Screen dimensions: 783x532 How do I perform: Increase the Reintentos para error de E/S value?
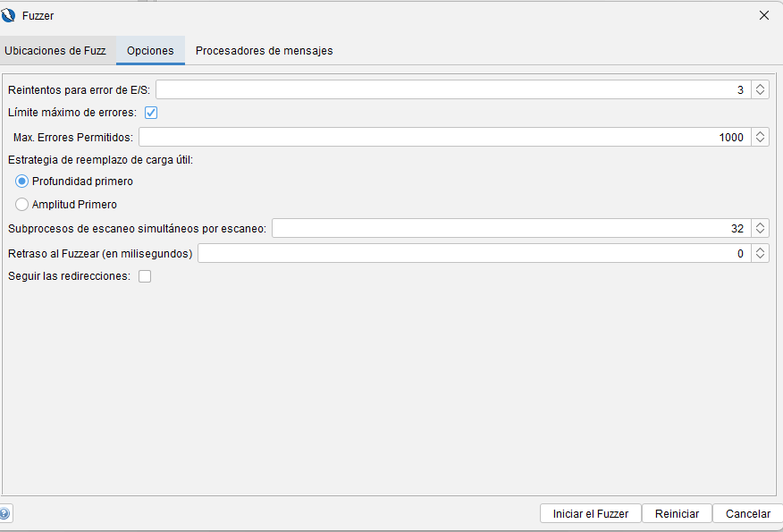pos(760,86)
